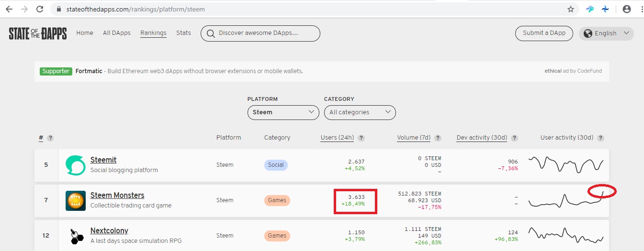The width and height of the screenshot is (644, 251).
Task: Click Nextcolony users value 1.150
Action: pos(356,232)
